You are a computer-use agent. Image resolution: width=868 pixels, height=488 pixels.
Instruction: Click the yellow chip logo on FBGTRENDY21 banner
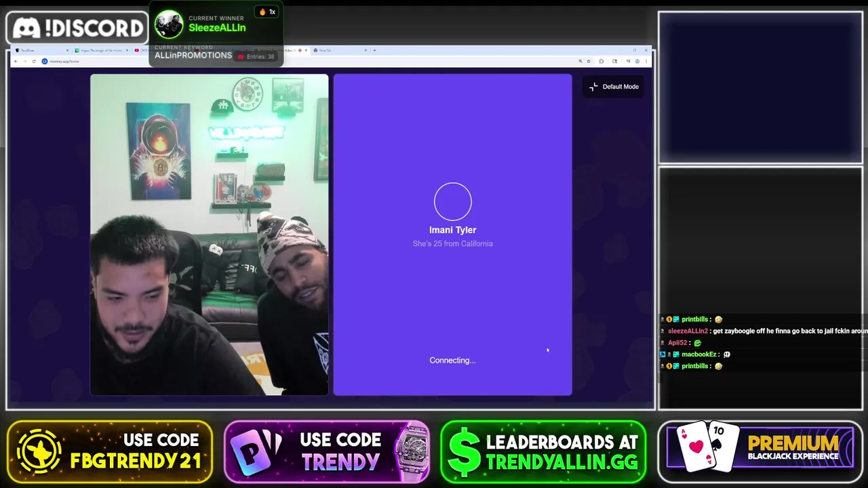point(39,452)
